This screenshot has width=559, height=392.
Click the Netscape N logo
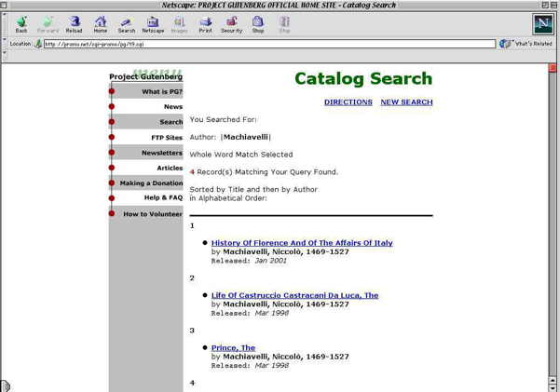click(x=543, y=24)
